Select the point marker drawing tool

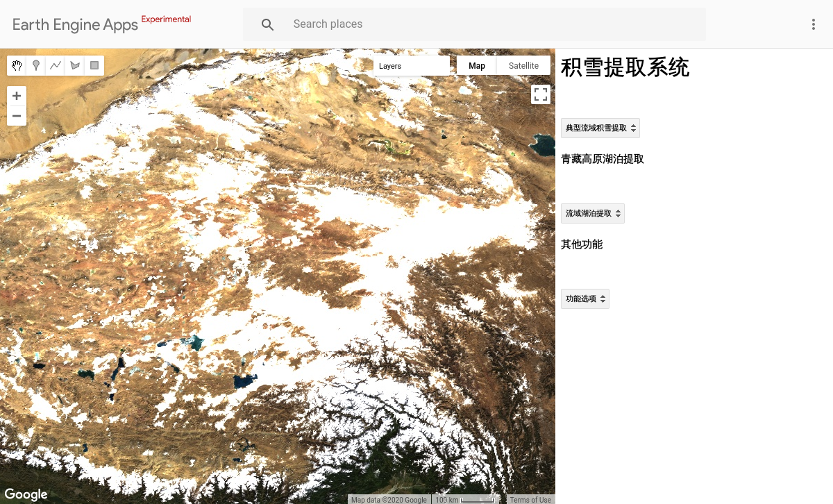point(36,65)
